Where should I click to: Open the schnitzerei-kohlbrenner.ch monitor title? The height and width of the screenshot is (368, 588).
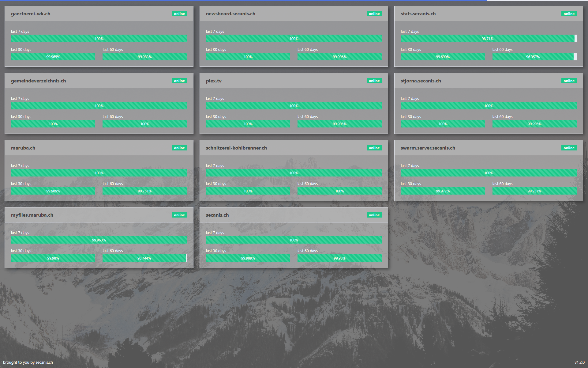[236, 148]
